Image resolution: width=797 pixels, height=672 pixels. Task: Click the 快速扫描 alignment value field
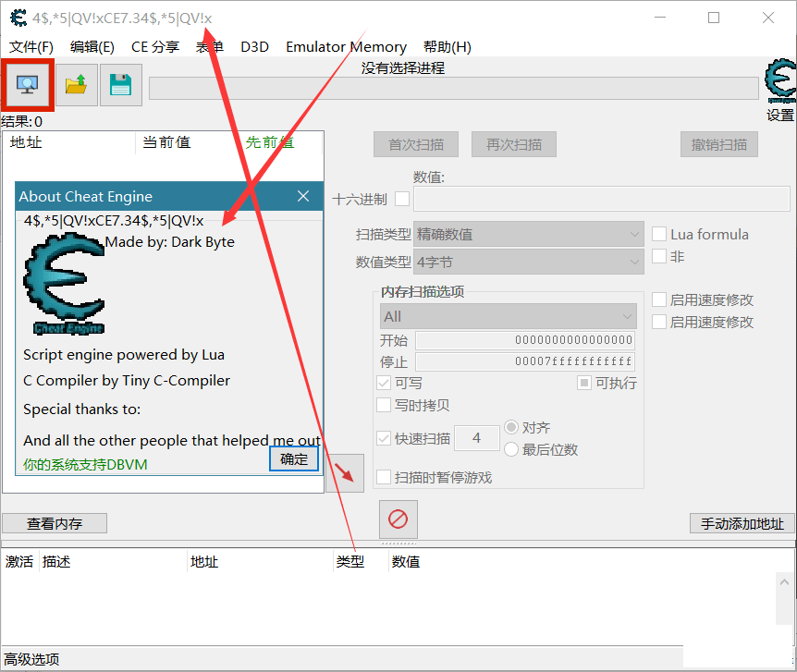pos(477,438)
